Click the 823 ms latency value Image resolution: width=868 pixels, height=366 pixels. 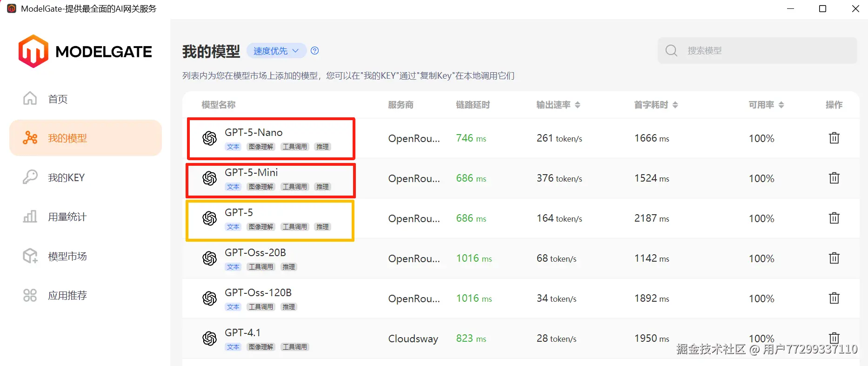point(471,339)
